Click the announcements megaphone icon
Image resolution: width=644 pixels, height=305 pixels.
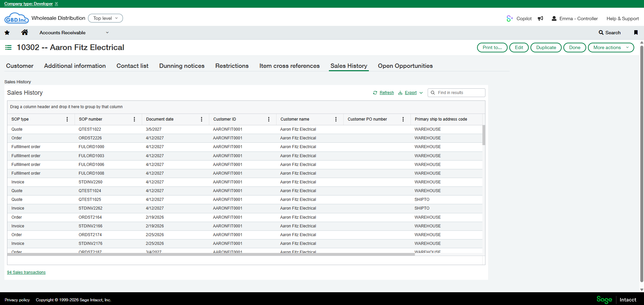(540, 18)
